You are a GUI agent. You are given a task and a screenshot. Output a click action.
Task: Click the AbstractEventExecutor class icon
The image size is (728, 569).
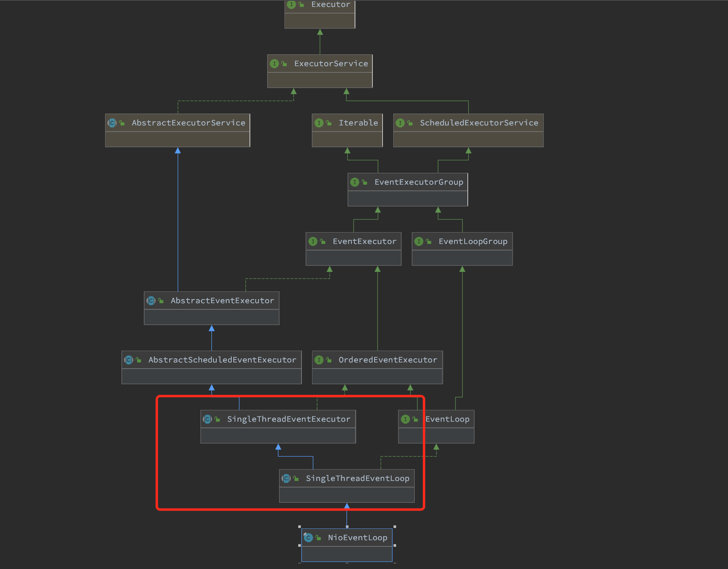(x=151, y=301)
